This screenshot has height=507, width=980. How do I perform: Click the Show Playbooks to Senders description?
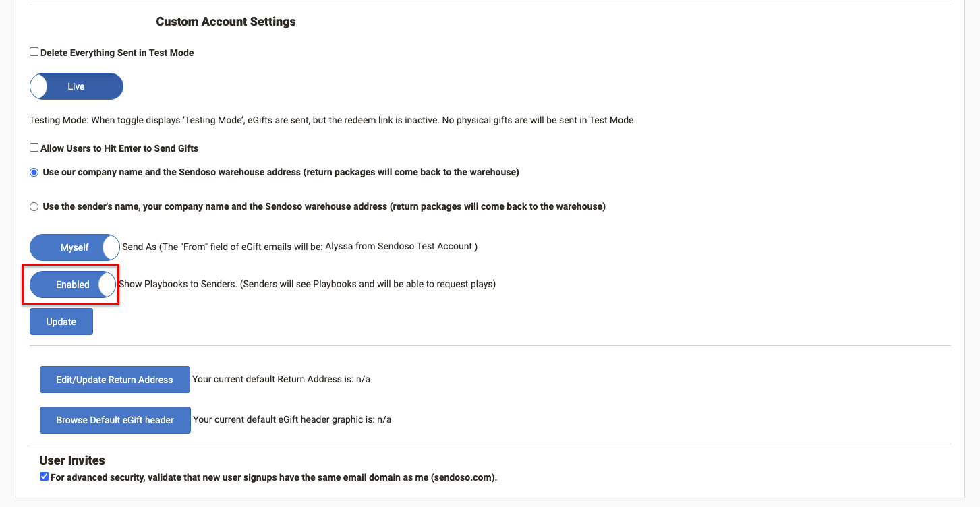click(x=307, y=285)
